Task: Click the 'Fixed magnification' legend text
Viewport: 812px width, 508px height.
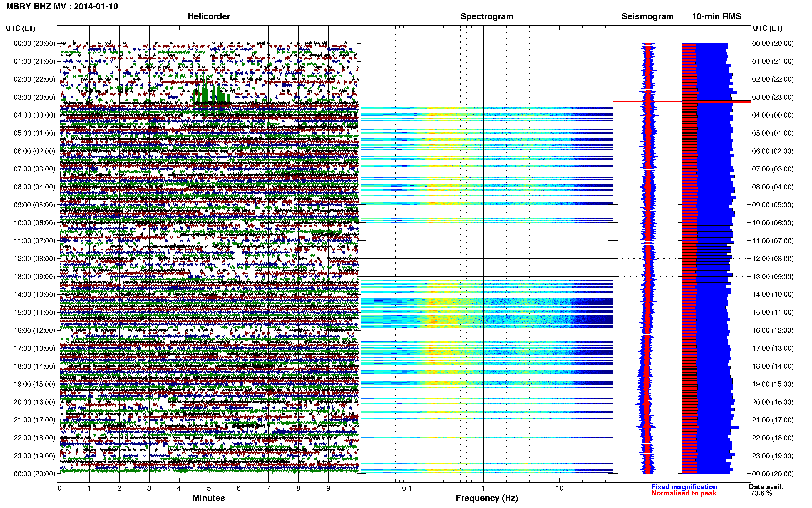Action: [x=684, y=487]
